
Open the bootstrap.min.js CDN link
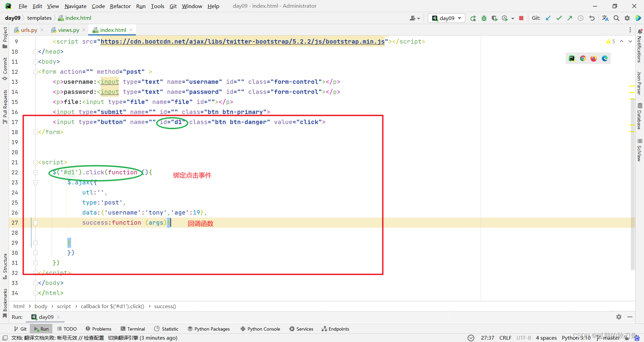243,42
